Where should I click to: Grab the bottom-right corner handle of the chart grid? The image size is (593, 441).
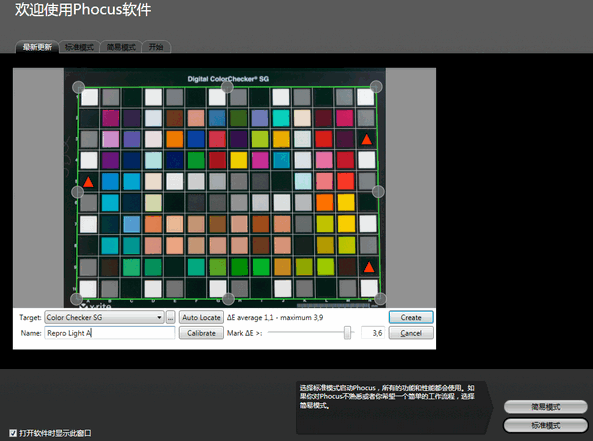(380, 299)
